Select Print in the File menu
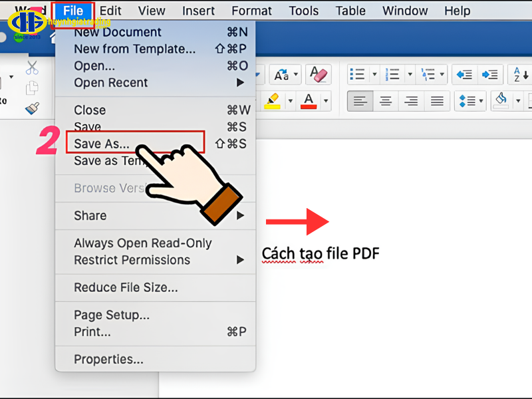The width and height of the screenshot is (532, 399). 92,331
